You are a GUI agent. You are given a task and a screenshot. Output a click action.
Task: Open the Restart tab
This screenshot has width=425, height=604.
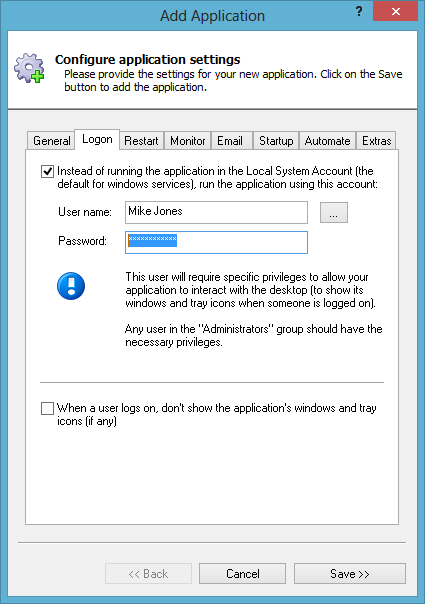[x=141, y=141]
